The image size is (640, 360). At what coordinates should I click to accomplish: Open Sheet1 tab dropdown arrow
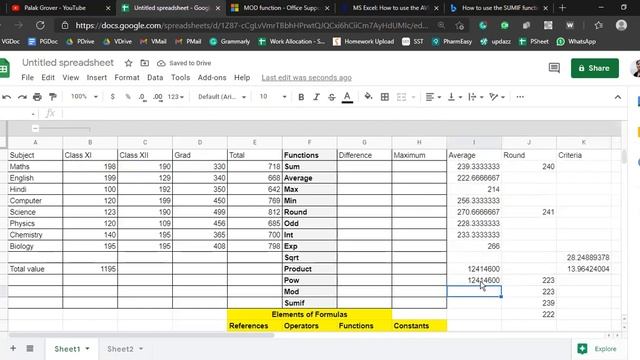click(87, 349)
